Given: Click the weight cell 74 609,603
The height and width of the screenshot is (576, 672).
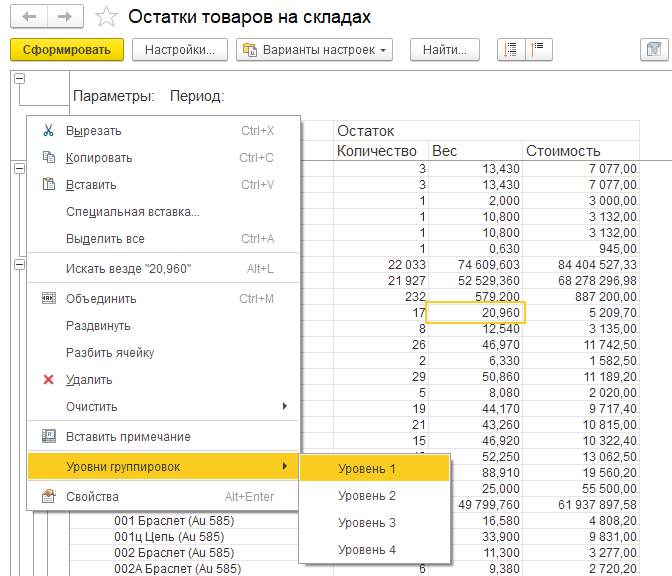Looking at the screenshot, I should [x=475, y=264].
